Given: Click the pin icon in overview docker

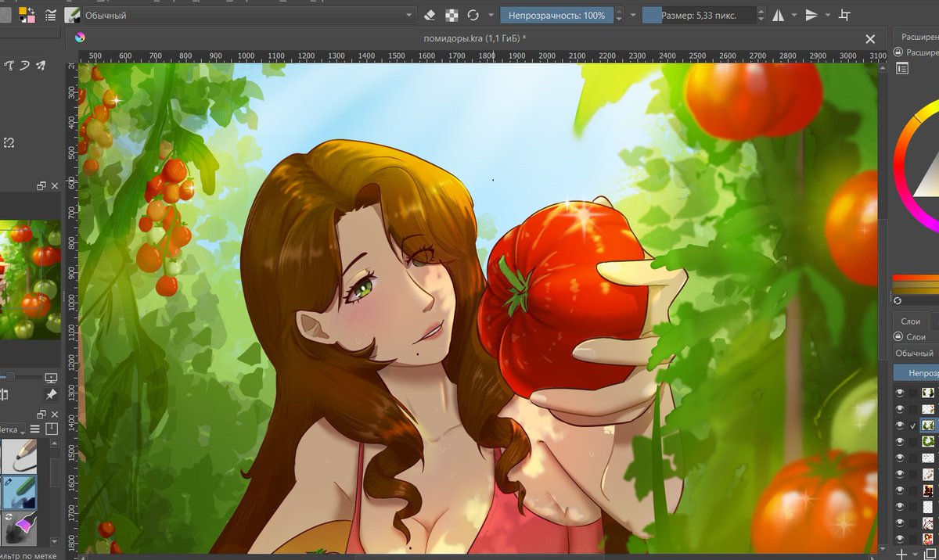Looking at the screenshot, I should 51,393.
